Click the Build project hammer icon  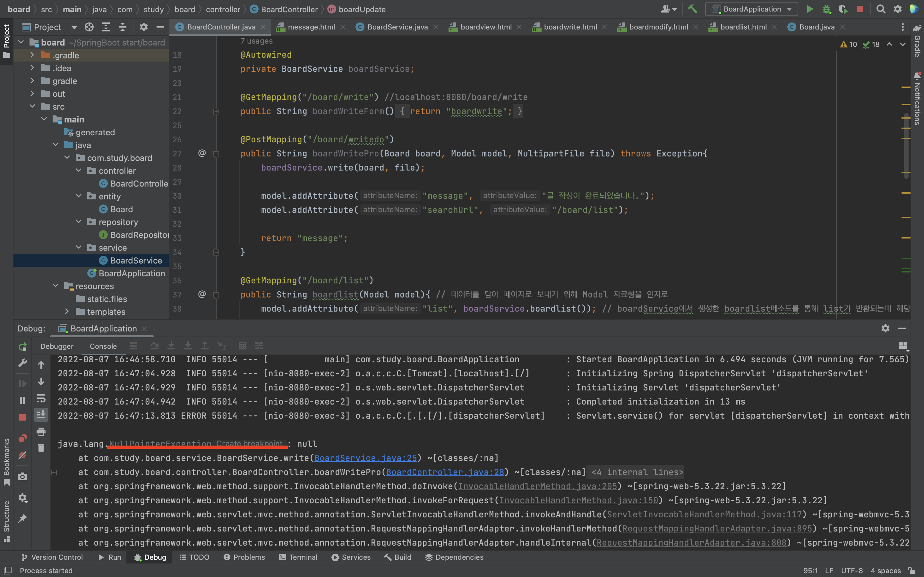(692, 9)
